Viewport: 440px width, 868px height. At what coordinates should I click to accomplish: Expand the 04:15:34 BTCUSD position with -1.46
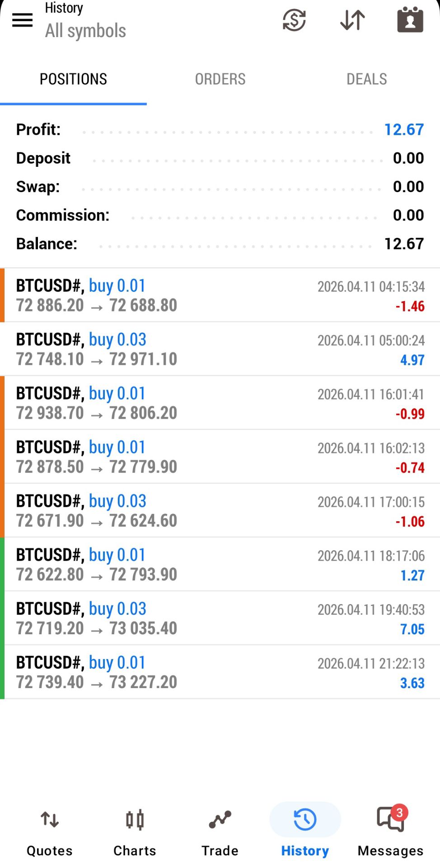click(220, 295)
